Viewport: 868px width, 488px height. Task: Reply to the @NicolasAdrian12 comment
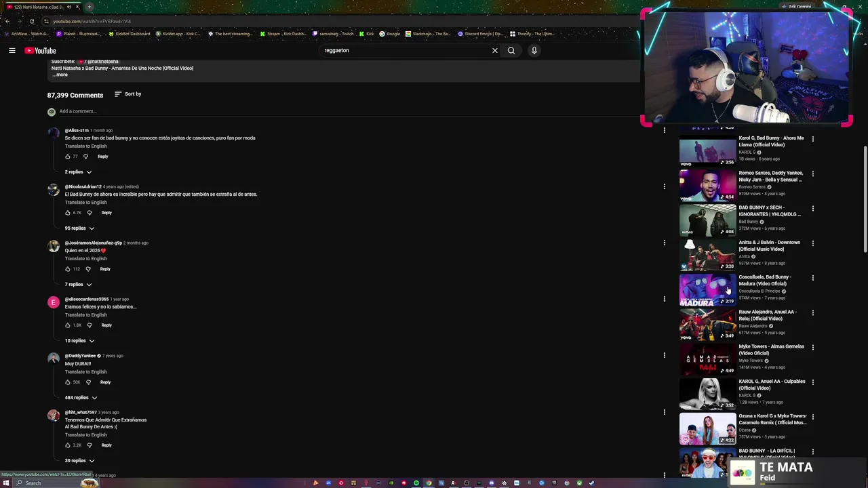tap(106, 213)
